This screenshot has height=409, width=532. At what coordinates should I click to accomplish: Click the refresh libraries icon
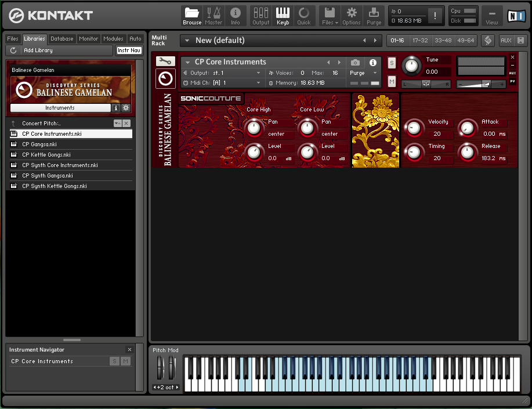13,50
